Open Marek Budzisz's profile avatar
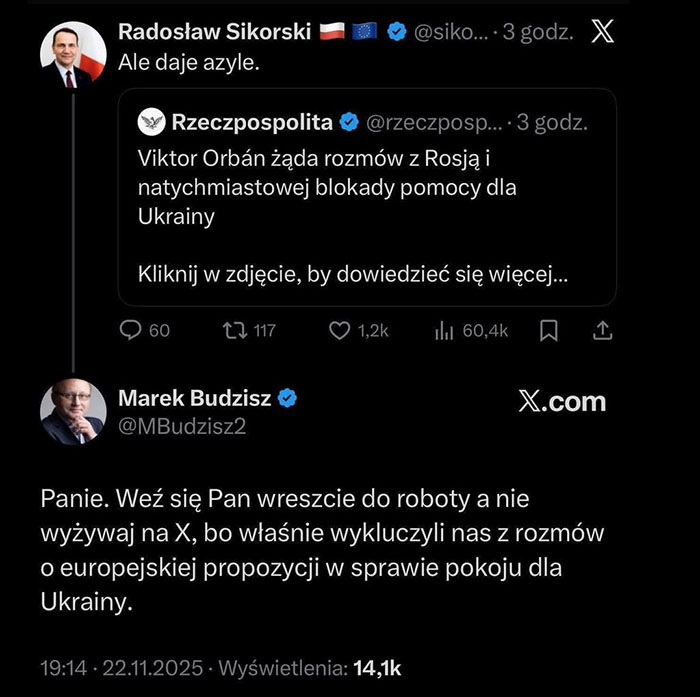 (73, 411)
